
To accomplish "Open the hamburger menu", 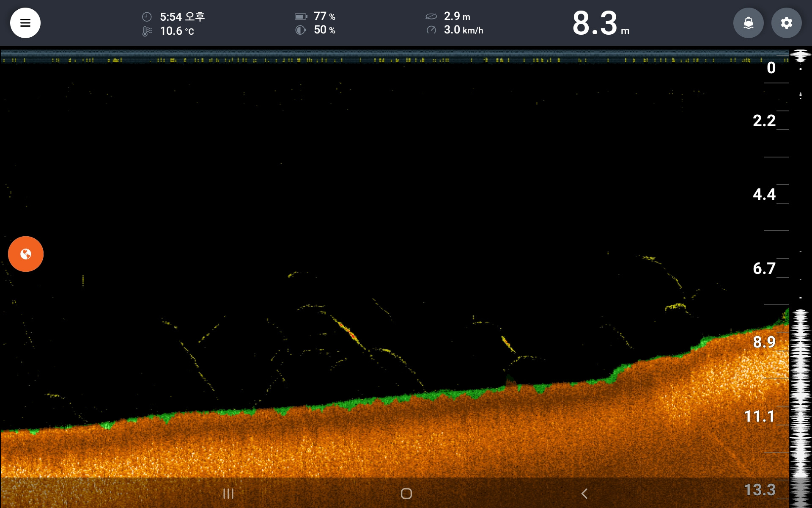I will (x=25, y=23).
